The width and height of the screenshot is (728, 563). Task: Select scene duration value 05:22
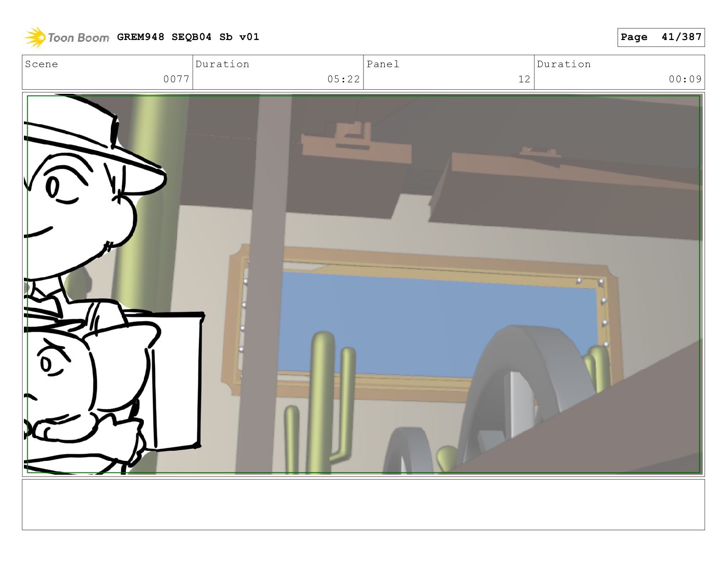coord(343,79)
